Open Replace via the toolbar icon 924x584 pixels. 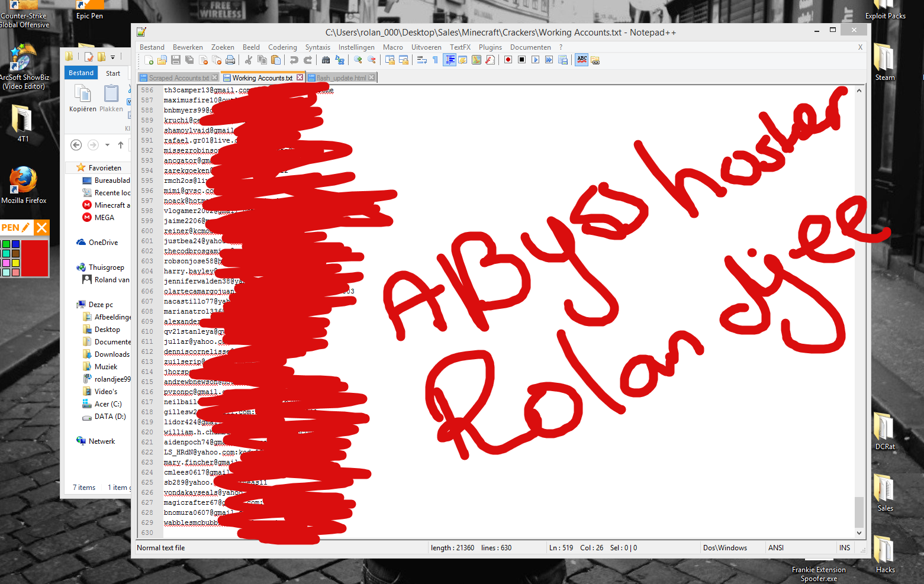click(x=339, y=60)
